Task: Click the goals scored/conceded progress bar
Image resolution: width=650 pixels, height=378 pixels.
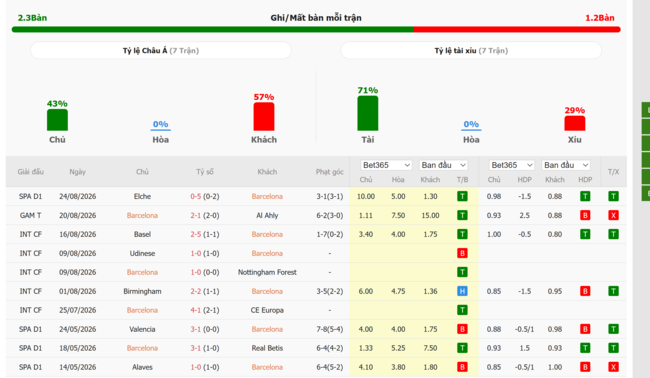Action: (316, 29)
